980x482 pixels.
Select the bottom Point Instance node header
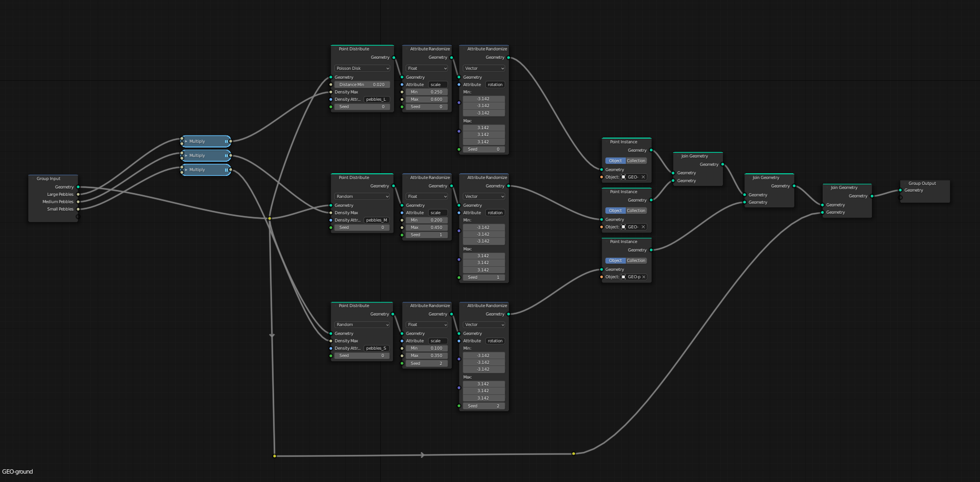tap(626, 242)
